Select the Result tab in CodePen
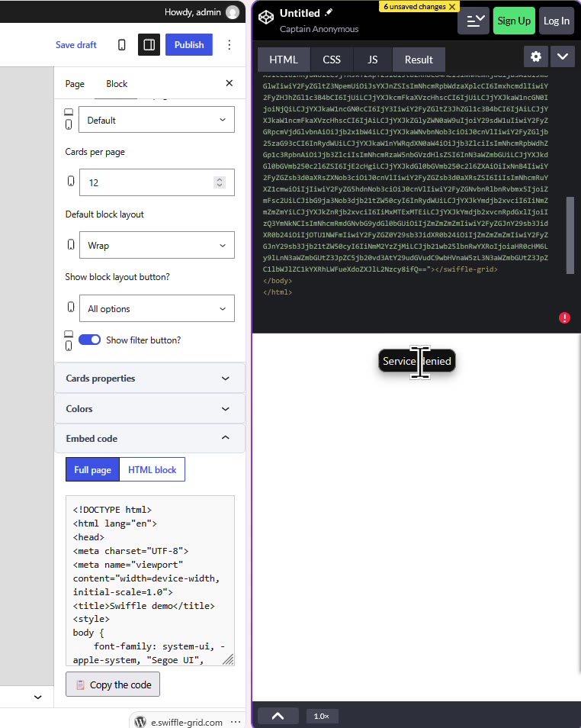The width and height of the screenshot is (581, 728). click(x=419, y=60)
